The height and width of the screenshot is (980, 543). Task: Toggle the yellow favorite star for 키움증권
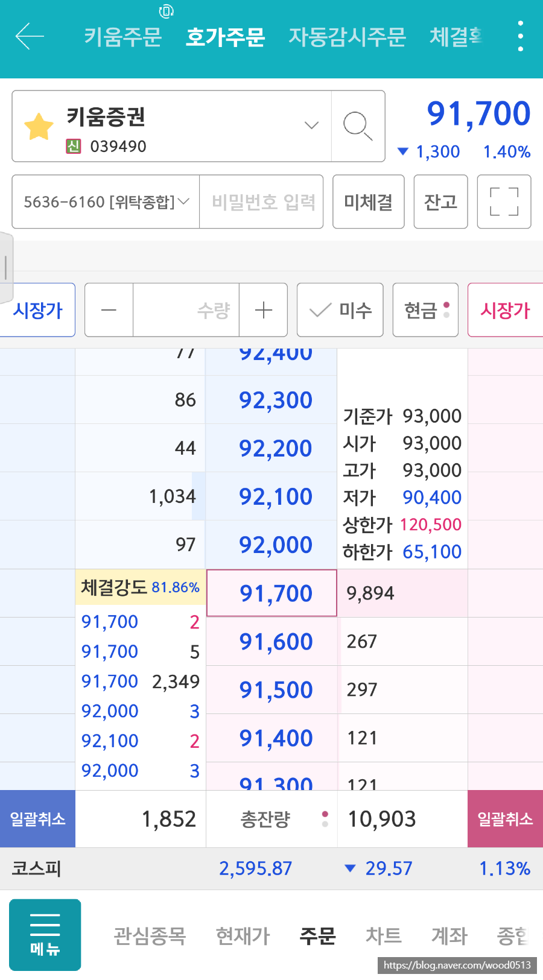(39, 127)
